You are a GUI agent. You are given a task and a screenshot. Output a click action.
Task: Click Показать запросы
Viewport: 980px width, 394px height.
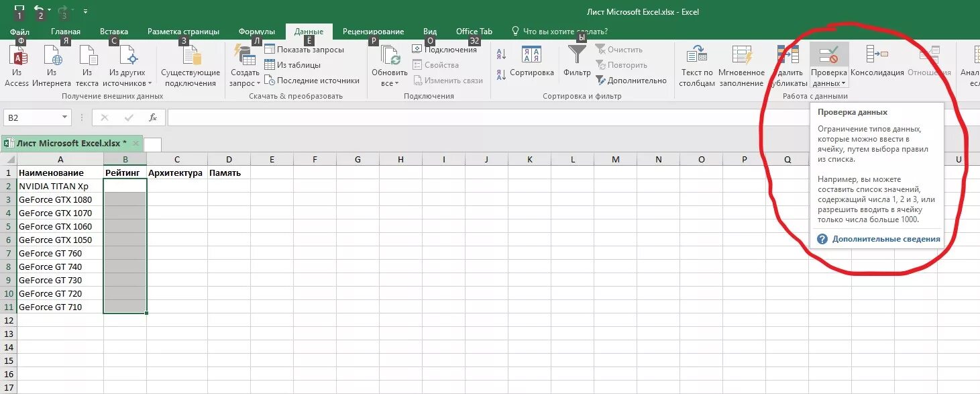tap(304, 50)
